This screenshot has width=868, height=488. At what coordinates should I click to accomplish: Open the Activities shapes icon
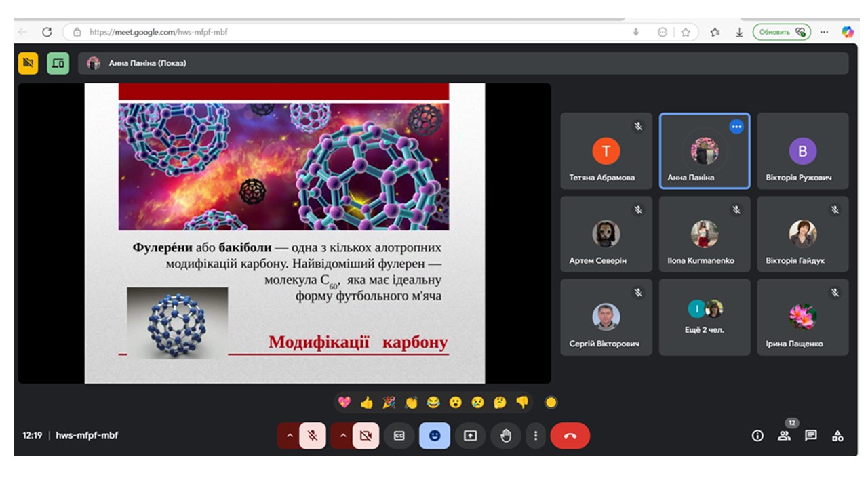(x=837, y=436)
